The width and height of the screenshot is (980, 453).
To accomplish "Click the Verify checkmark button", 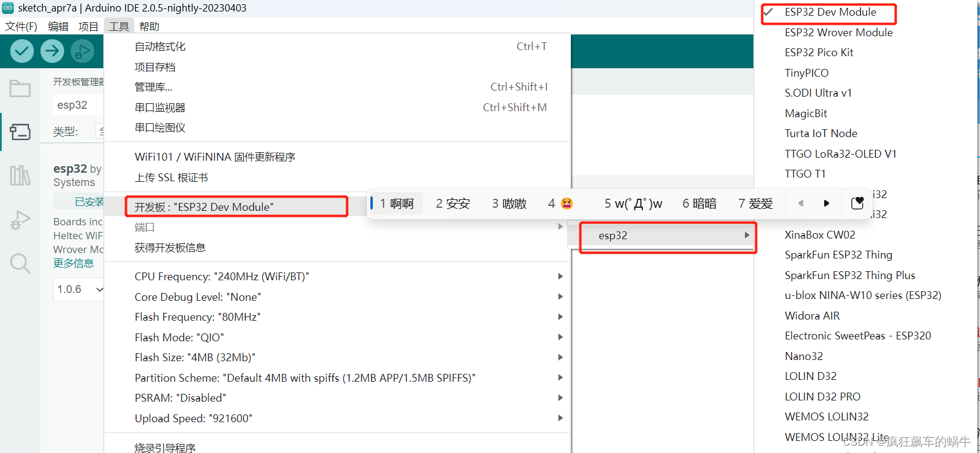I will coord(22,51).
